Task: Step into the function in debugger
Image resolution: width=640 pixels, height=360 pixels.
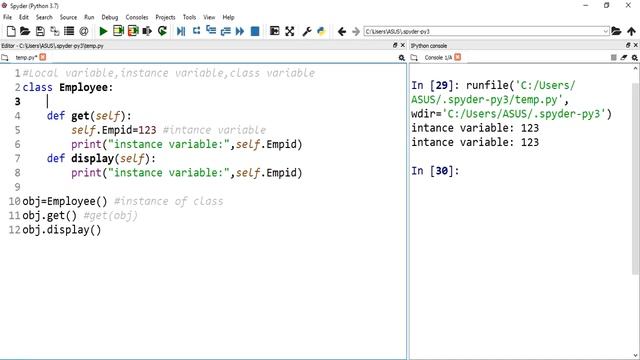Action: tap(211, 30)
